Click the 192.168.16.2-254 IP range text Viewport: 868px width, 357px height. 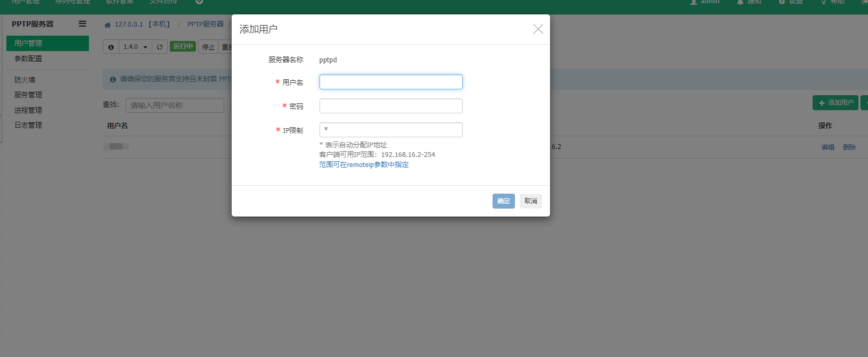[x=408, y=155]
